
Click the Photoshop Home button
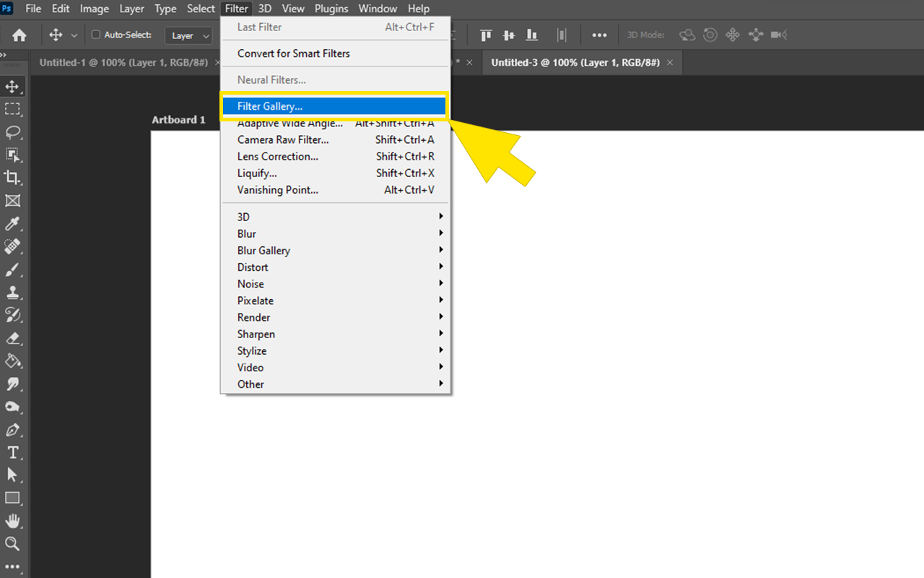tap(19, 34)
